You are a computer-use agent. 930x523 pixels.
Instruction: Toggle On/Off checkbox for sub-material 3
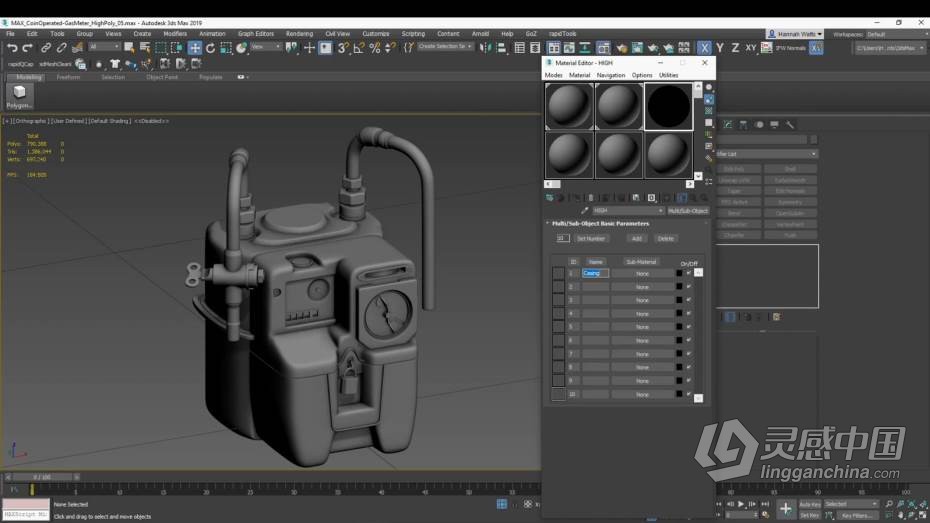689,300
